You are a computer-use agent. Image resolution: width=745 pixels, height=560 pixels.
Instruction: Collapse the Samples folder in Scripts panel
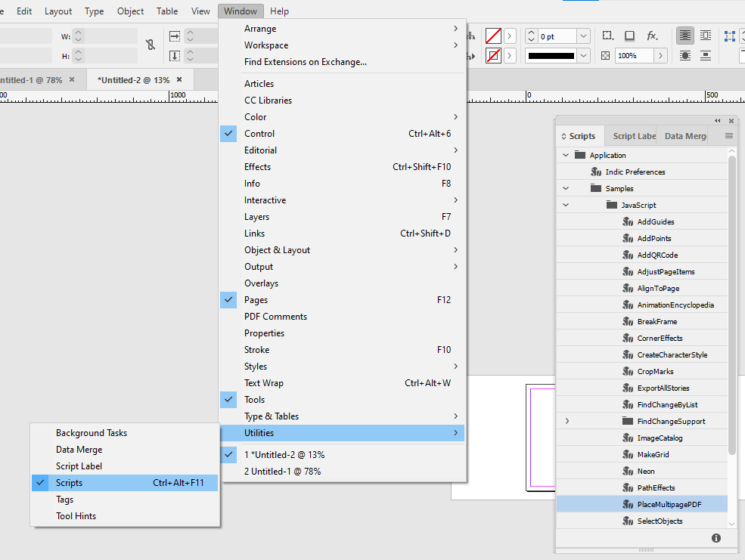[566, 189]
